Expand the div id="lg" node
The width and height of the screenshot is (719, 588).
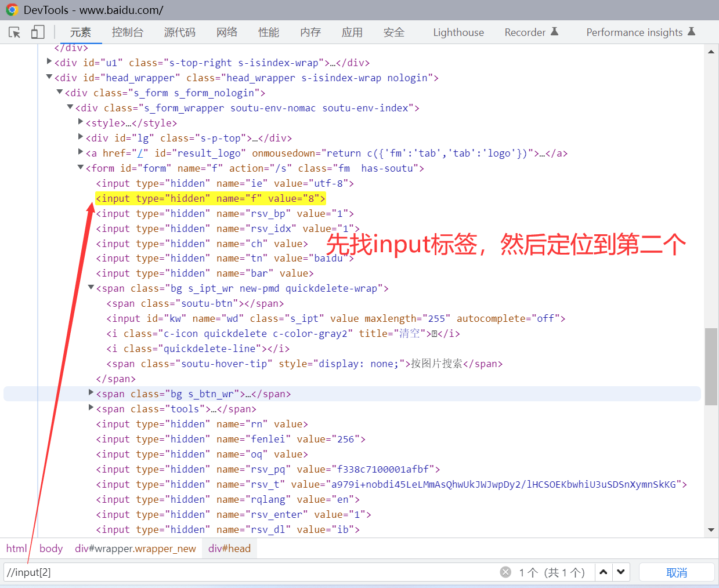81,137
